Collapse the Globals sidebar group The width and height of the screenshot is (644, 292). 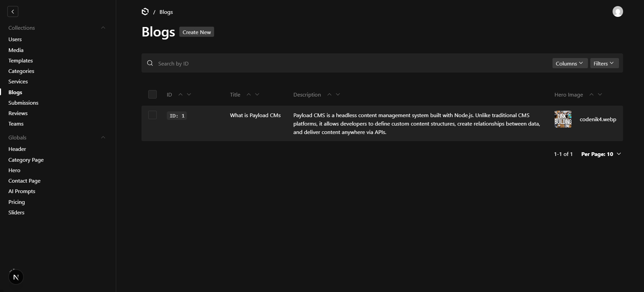(x=103, y=137)
